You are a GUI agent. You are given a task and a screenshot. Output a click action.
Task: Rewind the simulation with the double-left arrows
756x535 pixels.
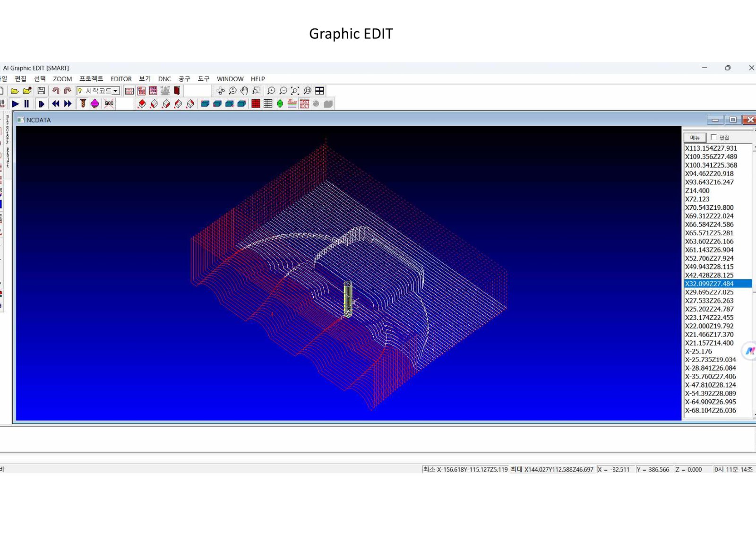(x=56, y=104)
